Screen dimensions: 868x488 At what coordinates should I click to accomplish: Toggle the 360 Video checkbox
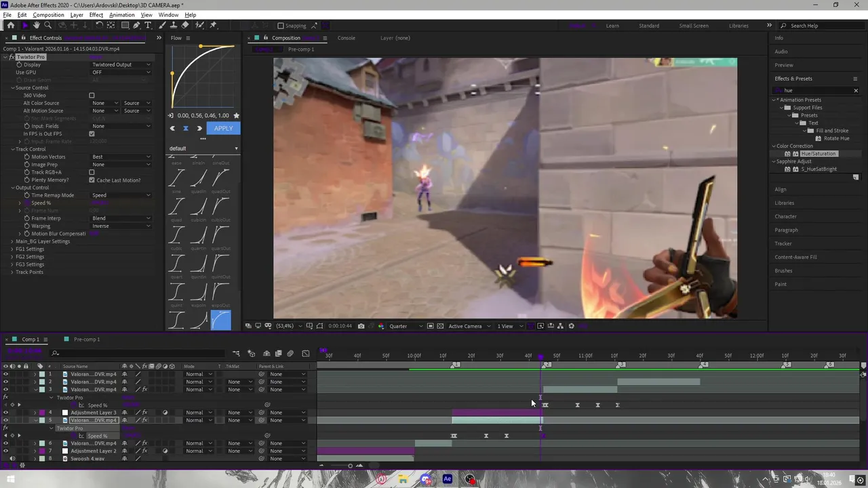click(92, 96)
